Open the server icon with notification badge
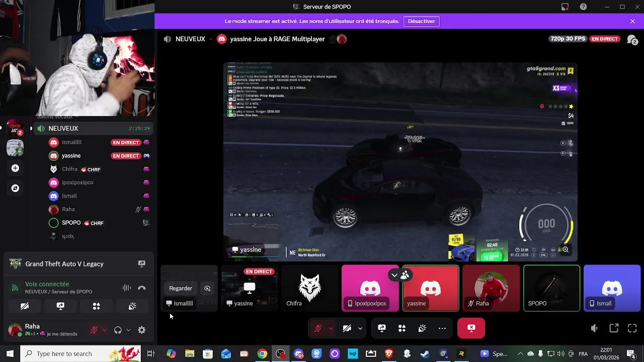 coord(15,127)
